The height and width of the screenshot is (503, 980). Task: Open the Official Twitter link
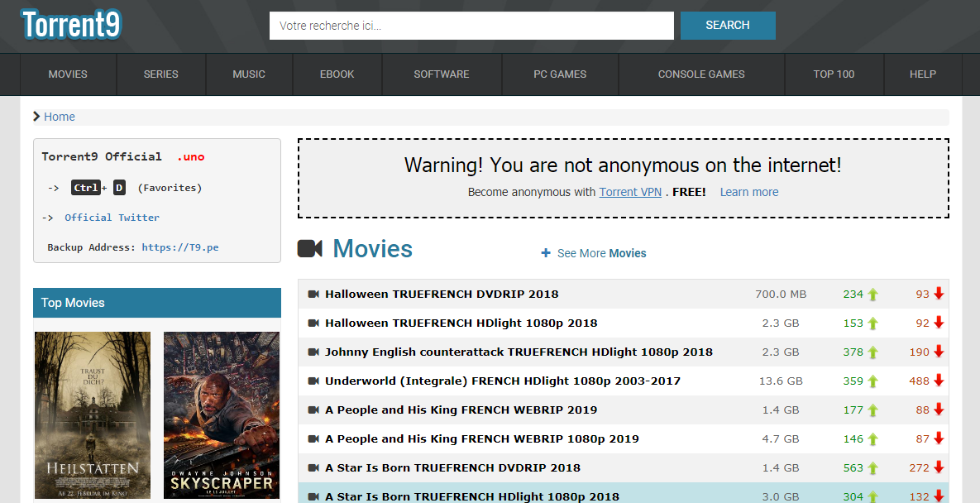[x=112, y=218]
